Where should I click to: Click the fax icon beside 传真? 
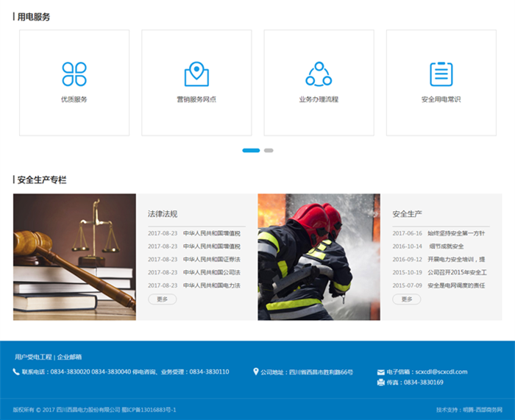pyautogui.click(x=380, y=382)
